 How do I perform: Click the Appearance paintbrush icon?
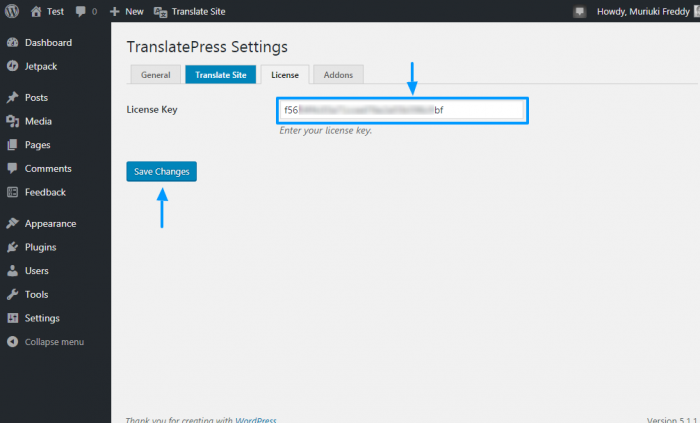click(12, 224)
